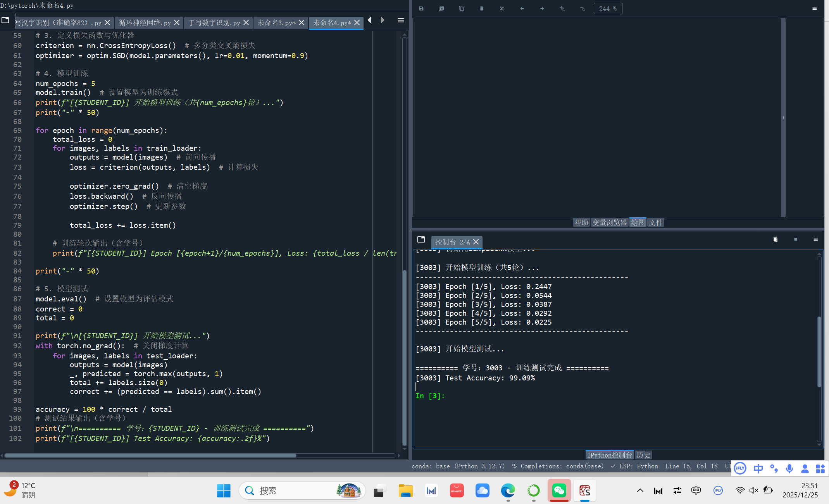Open WeChat from the taskbar
The image size is (829, 504).
pyautogui.click(x=559, y=490)
